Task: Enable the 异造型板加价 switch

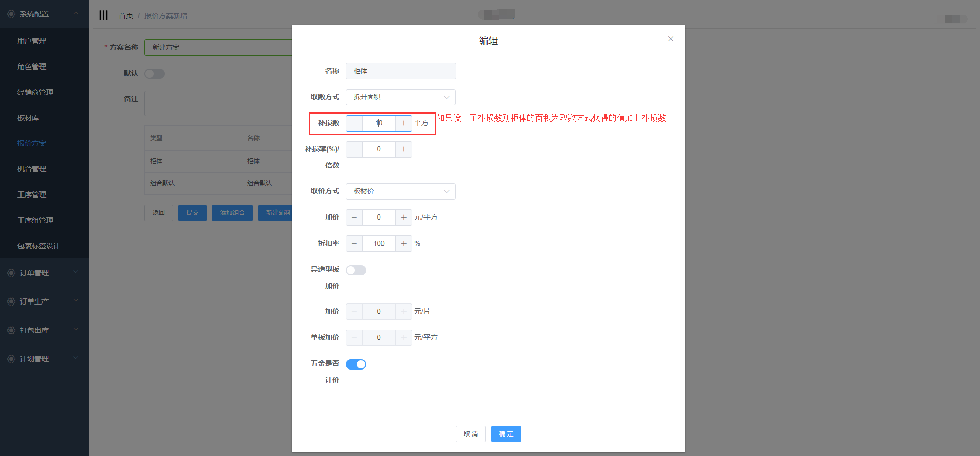Action: pyautogui.click(x=356, y=270)
